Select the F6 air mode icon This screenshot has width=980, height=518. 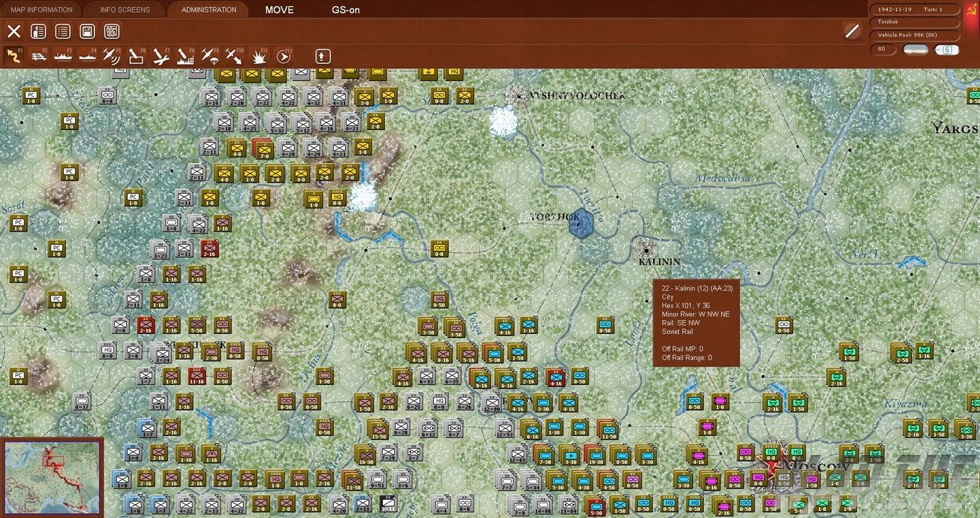[x=136, y=56]
